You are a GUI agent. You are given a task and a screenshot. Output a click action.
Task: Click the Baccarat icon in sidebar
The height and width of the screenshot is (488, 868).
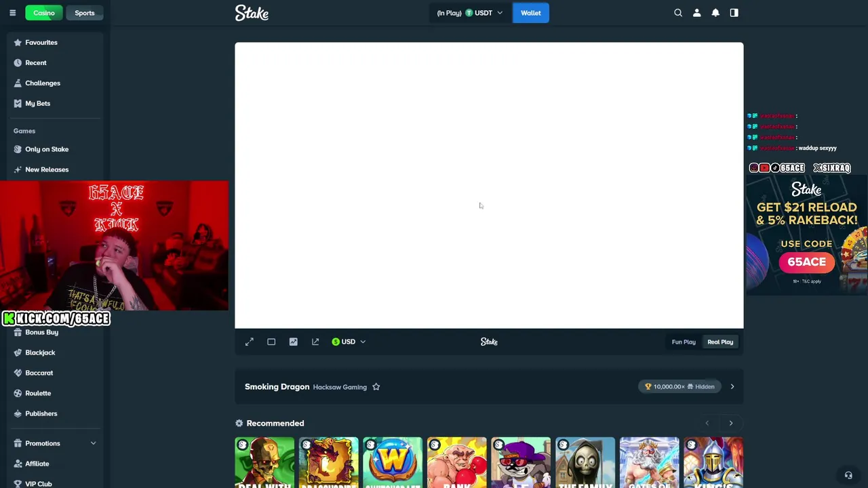(x=18, y=373)
